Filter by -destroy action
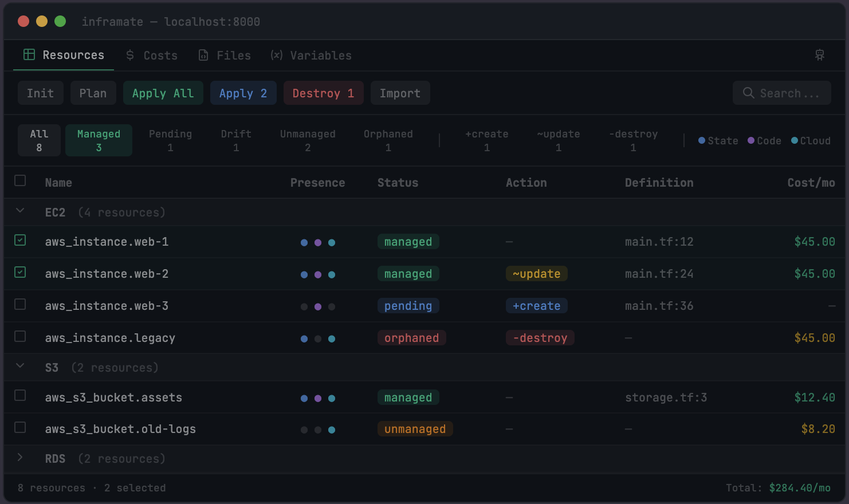849x504 pixels. coord(633,140)
